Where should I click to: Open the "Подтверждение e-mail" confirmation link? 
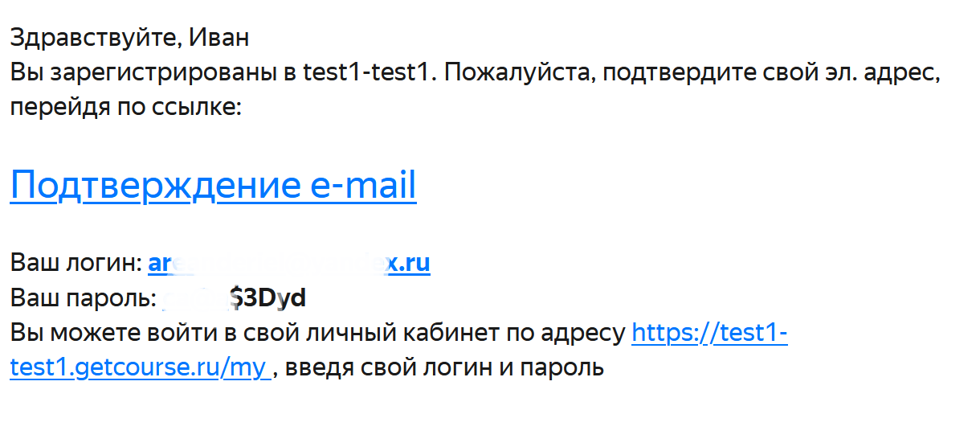[213, 186]
